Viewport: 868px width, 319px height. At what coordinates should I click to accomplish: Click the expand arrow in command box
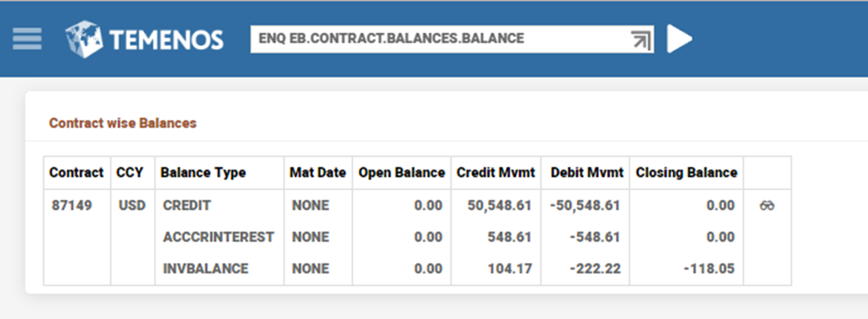coord(641,40)
